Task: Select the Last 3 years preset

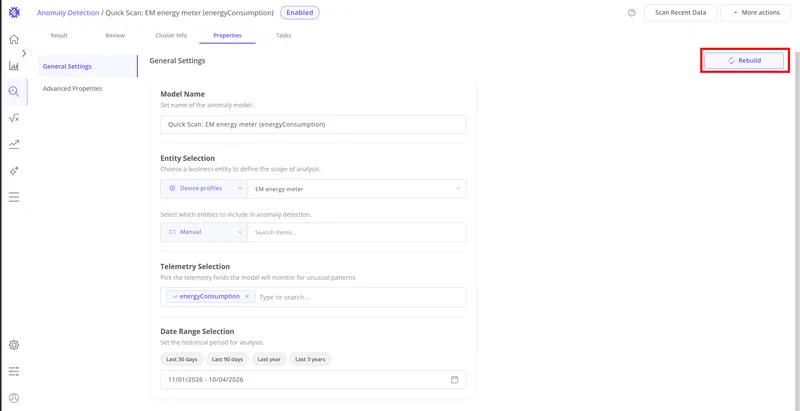Action: click(x=310, y=359)
